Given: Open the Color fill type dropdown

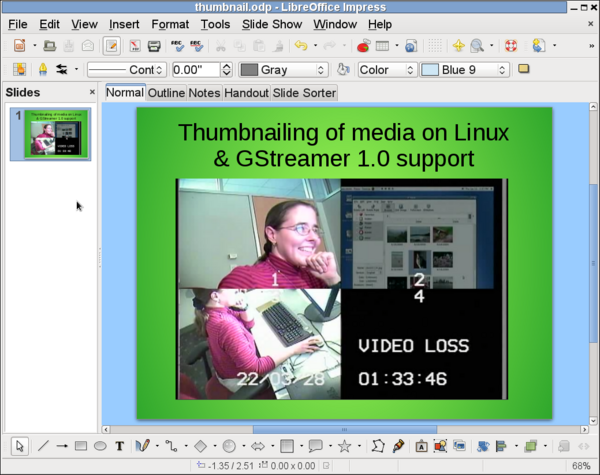Looking at the screenshot, I should (386, 70).
